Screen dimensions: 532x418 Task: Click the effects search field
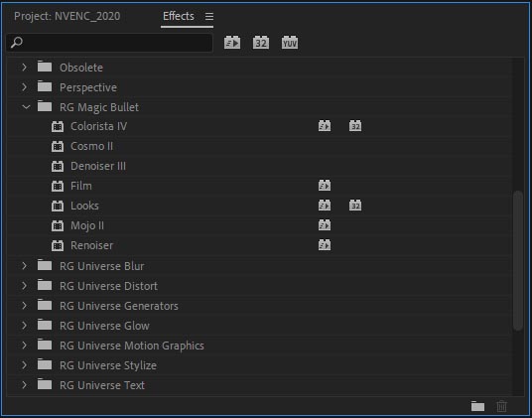tap(109, 43)
